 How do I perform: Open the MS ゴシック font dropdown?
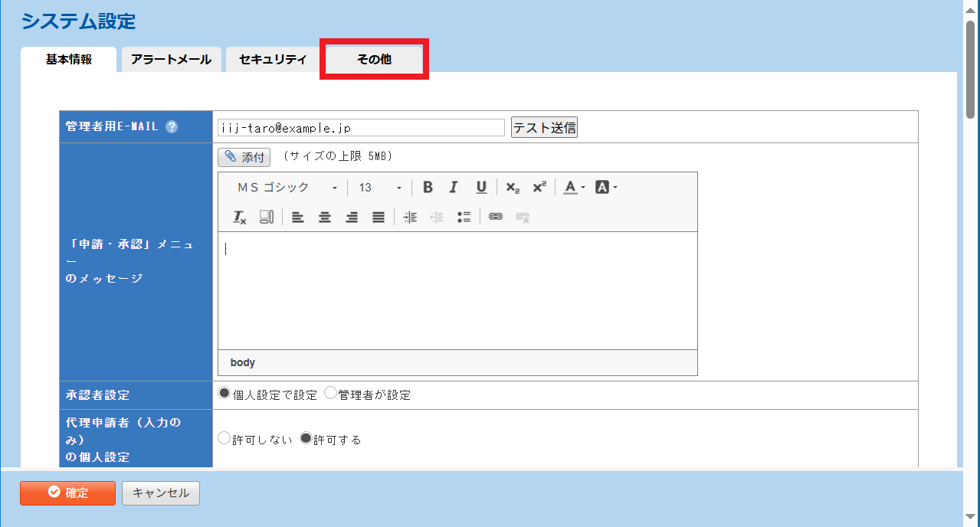pyautogui.click(x=287, y=188)
